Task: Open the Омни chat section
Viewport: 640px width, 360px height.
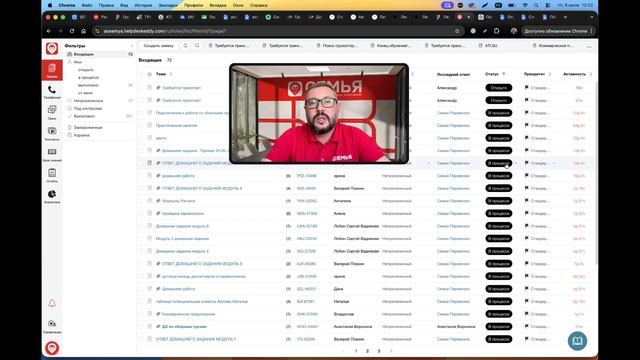Action: pos(52,112)
